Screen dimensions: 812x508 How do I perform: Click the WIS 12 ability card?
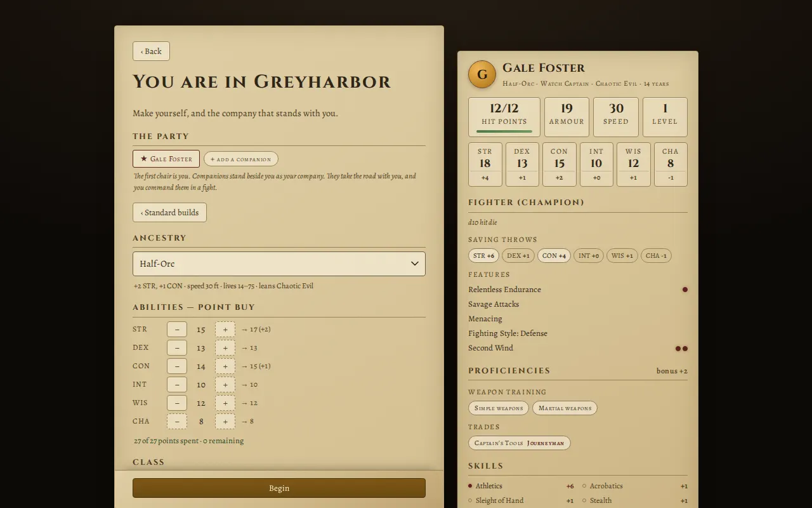[x=634, y=164]
